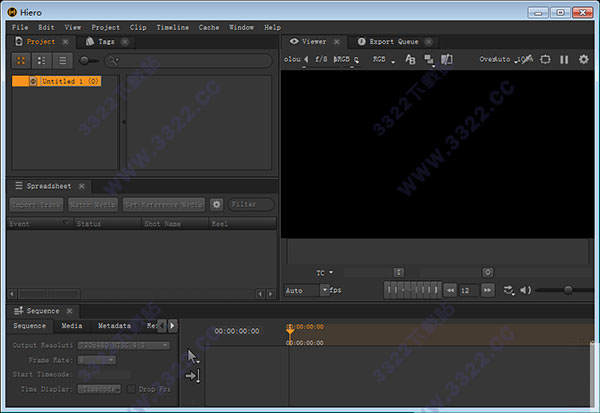Click the Untitled 1 project icon

(x=33, y=81)
